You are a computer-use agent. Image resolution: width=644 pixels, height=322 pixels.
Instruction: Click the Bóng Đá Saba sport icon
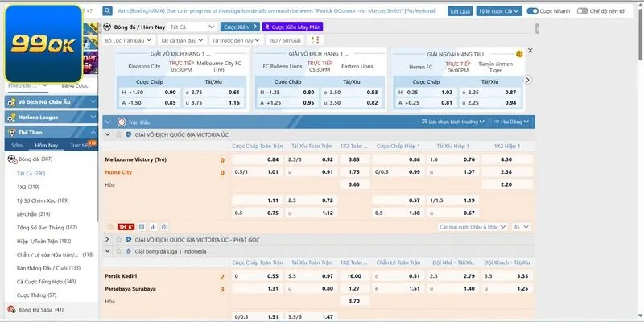[10, 309]
